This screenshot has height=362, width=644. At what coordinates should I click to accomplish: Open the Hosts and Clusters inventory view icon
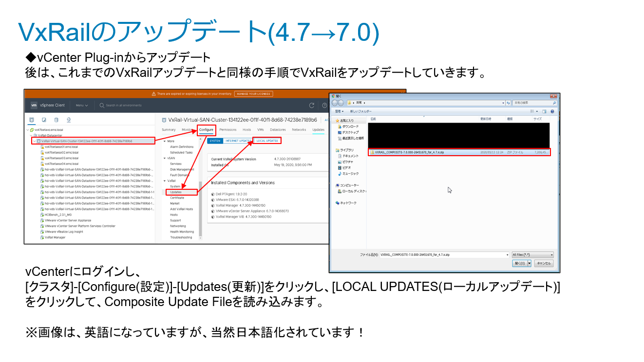[32, 120]
